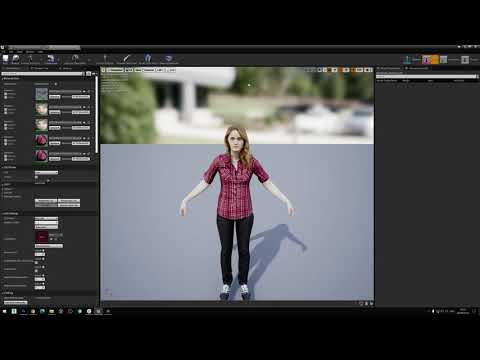Click the details panel search field
This screenshot has width=480, height=360.
(x=43, y=73)
